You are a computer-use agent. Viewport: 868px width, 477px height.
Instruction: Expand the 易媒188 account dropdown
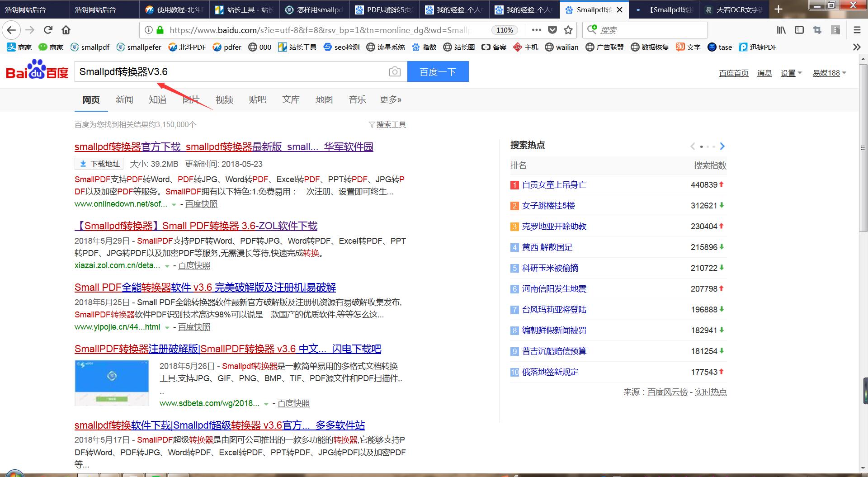point(830,73)
